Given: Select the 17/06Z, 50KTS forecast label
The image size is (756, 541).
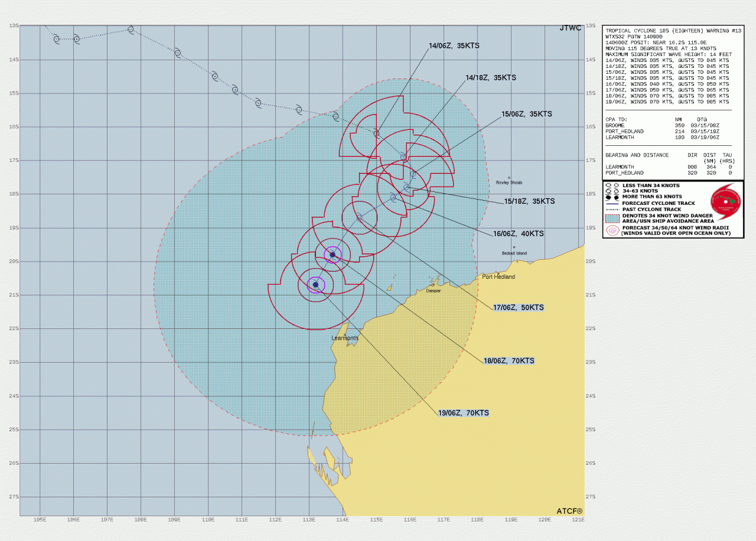Looking at the screenshot, I should 517,308.
